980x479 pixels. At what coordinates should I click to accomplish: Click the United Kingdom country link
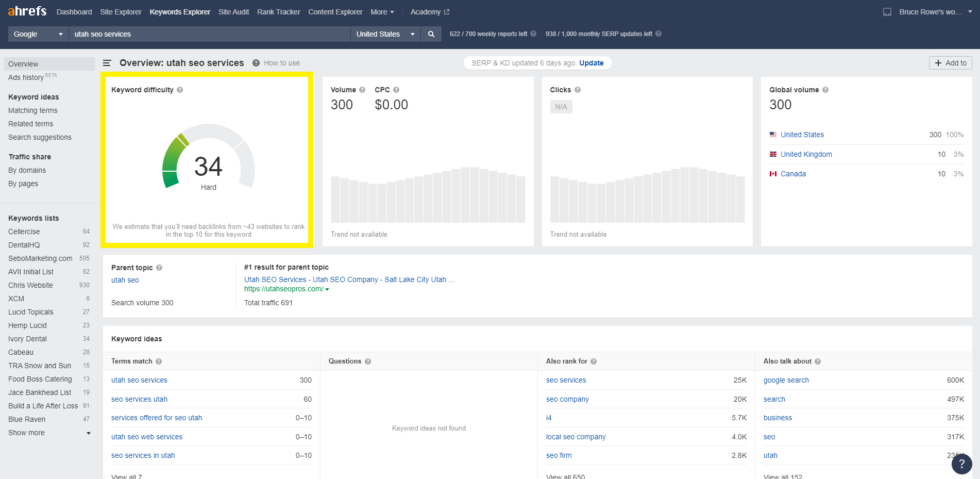[806, 154]
